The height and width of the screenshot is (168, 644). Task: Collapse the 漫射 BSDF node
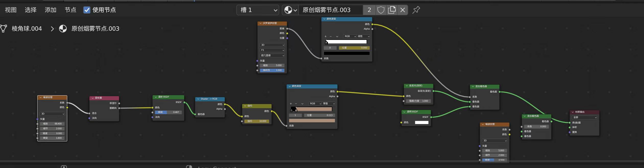156,97
